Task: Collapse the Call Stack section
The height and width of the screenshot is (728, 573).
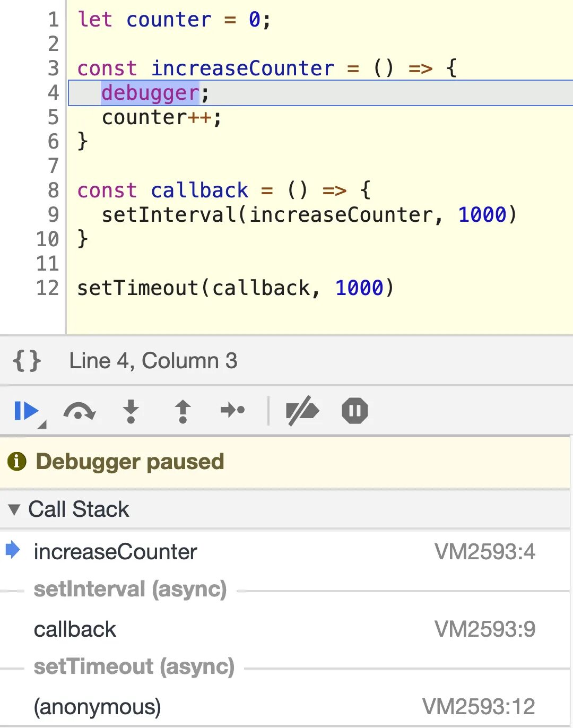Action: click(14, 510)
